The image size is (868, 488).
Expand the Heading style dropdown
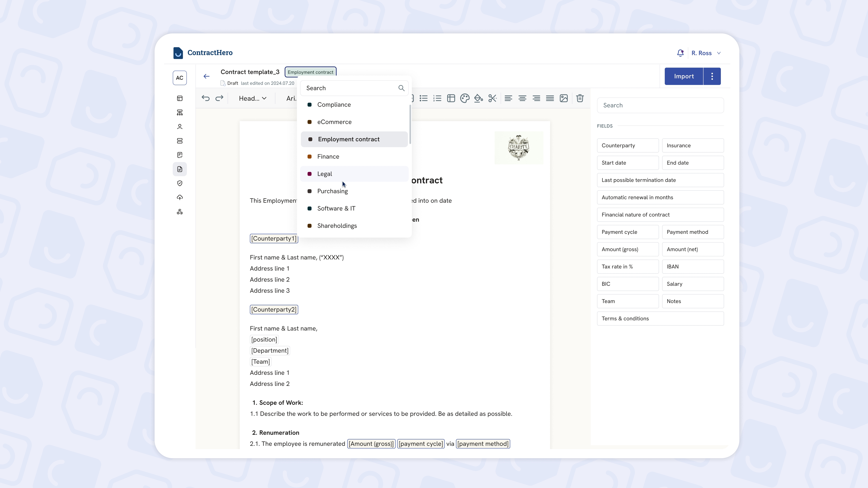252,98
